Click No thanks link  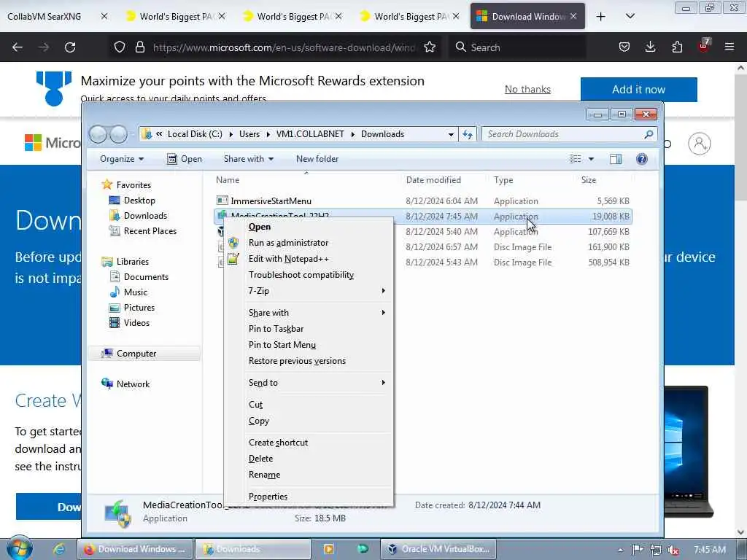coord(527,89)
